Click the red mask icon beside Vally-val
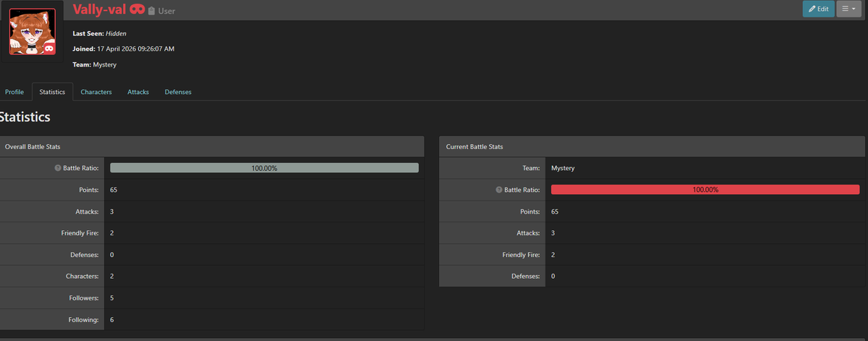868x341 pixels. point(137,10)
